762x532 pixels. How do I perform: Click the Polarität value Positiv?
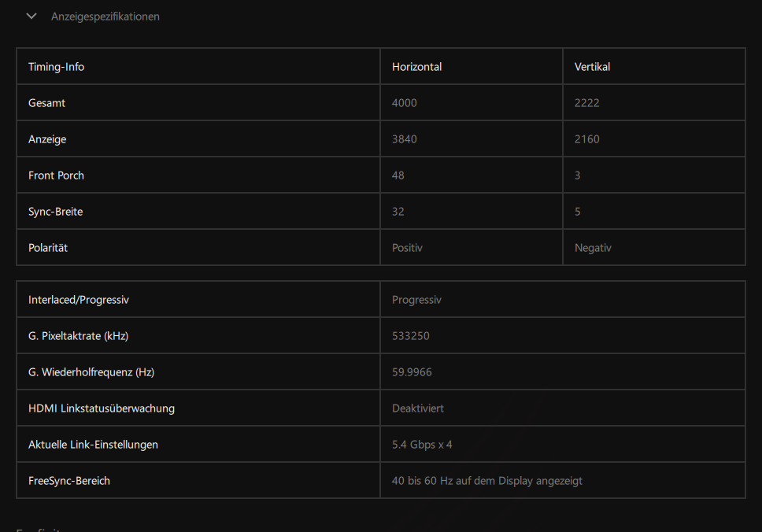coord(407,248)
